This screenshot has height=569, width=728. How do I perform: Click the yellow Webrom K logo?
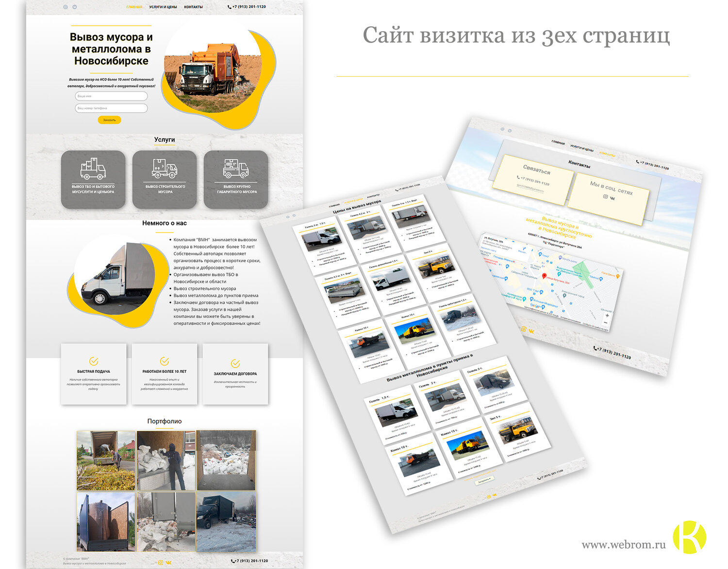point(689,537)
